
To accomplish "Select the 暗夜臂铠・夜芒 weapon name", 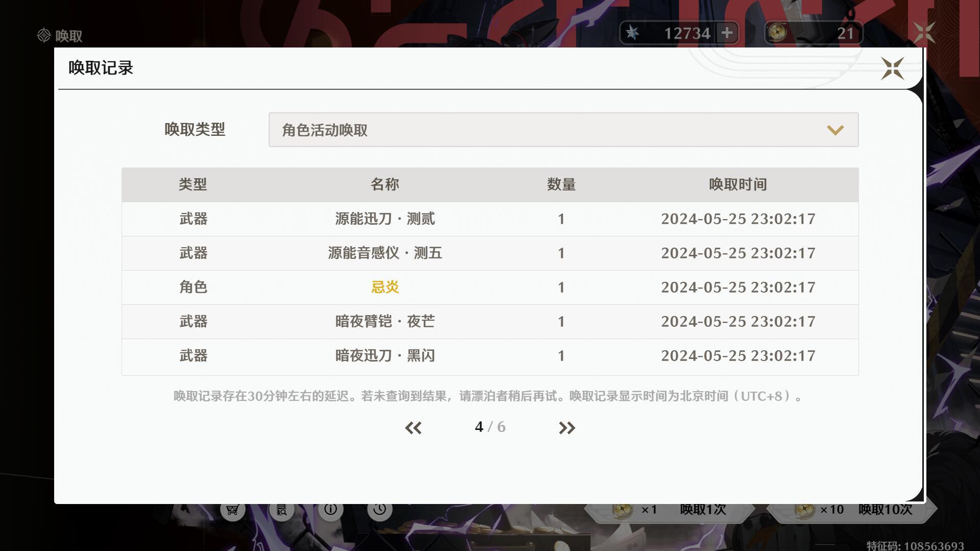I will coord(385,322).
